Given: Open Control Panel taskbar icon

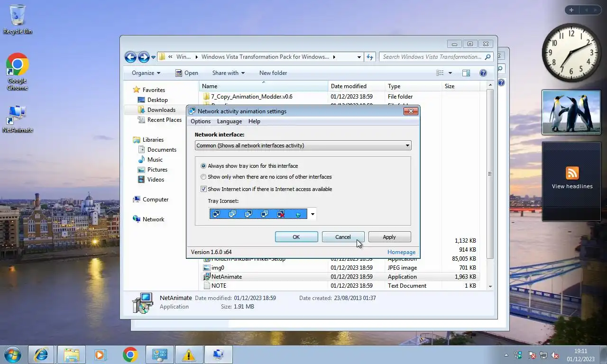Looking at the screenshot, I should [x=160, y=355].
